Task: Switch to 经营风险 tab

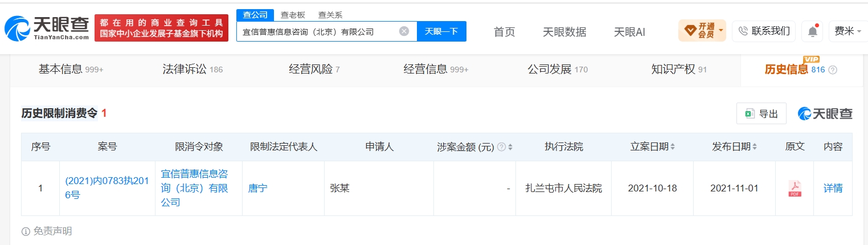Action: coord(314,70)
